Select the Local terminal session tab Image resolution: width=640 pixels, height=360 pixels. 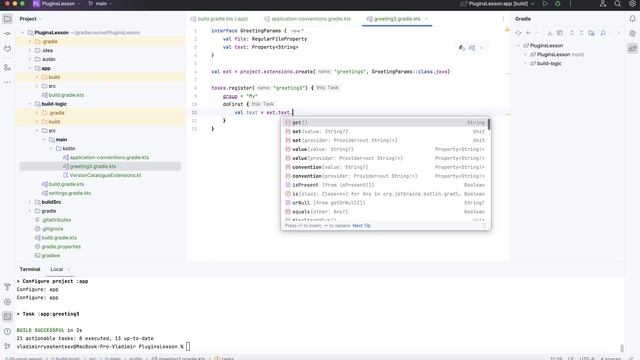pos(56,269)
